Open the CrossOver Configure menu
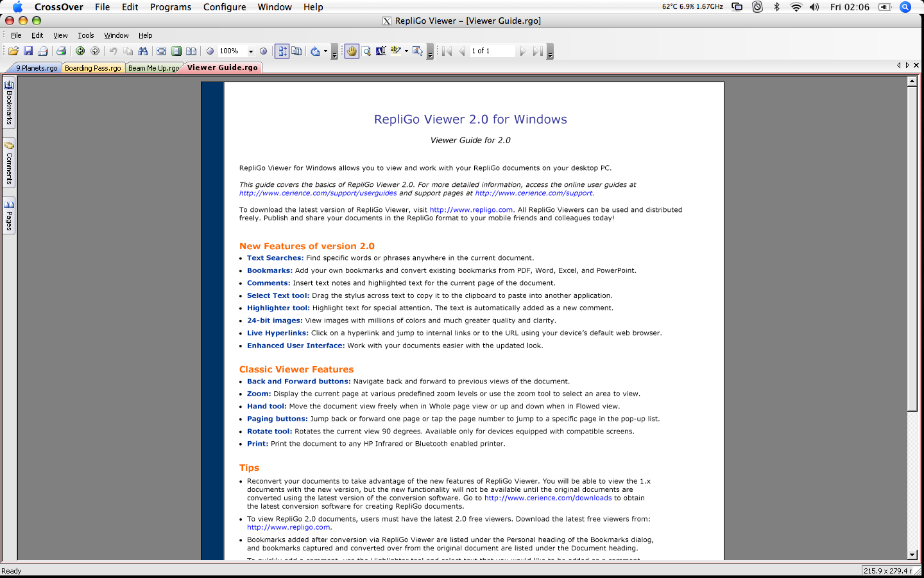Screen dimensions: 924x578 225,7
